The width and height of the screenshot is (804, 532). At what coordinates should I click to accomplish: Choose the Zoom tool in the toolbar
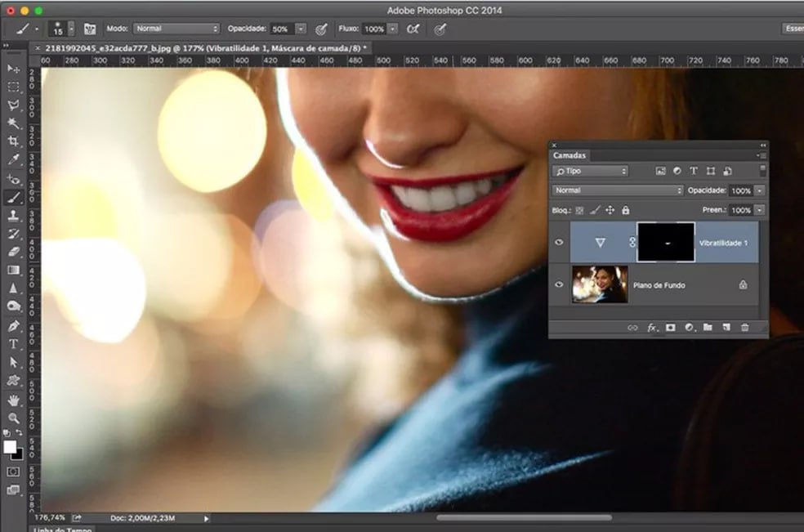point(13,418)
